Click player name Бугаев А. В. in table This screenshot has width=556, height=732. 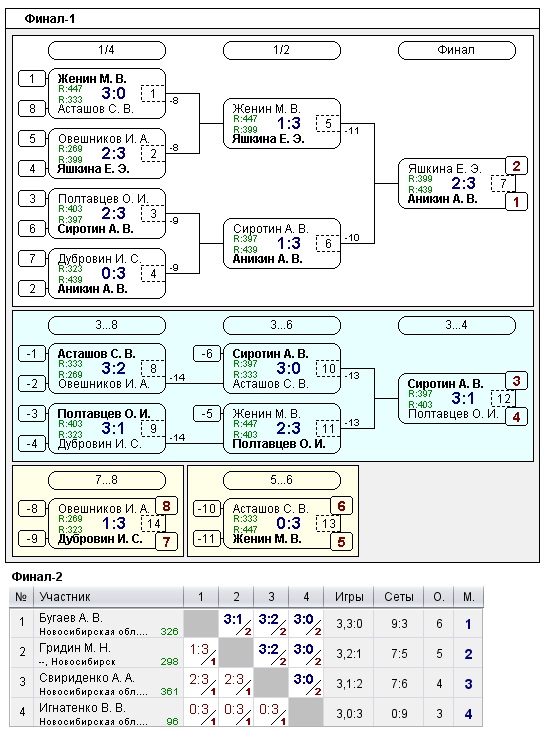[x=70, y=618]
